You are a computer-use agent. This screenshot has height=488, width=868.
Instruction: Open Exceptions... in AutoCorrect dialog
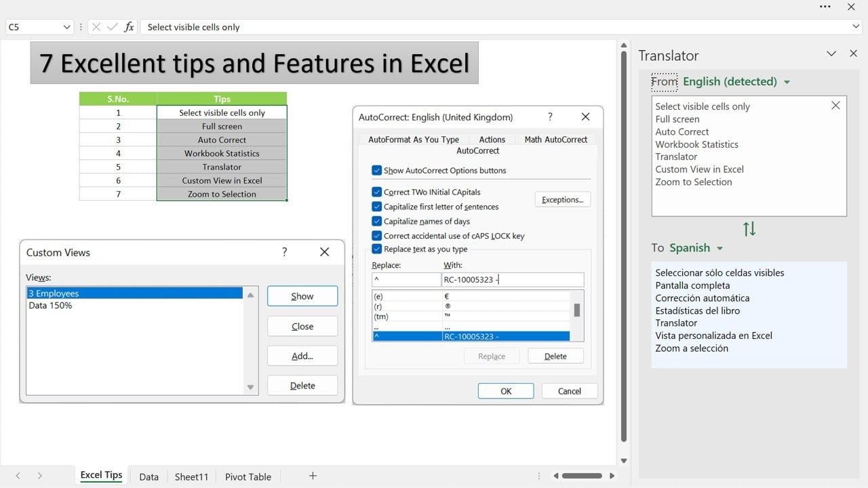pos(562,199)
